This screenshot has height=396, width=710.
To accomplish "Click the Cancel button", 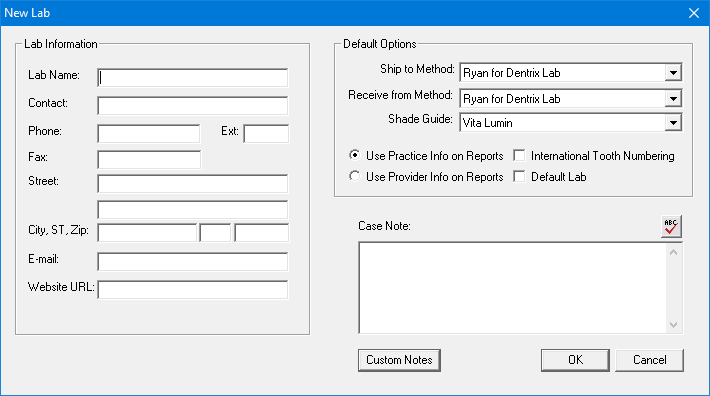I will pyautogui.click(x=649, y=360).
